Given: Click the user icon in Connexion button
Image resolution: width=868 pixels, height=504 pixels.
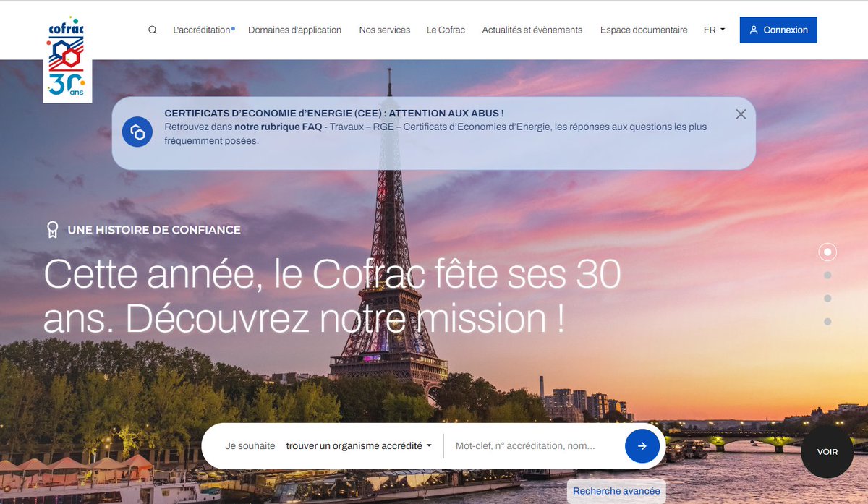Looking at the screenshot, I should click(754, 30).
